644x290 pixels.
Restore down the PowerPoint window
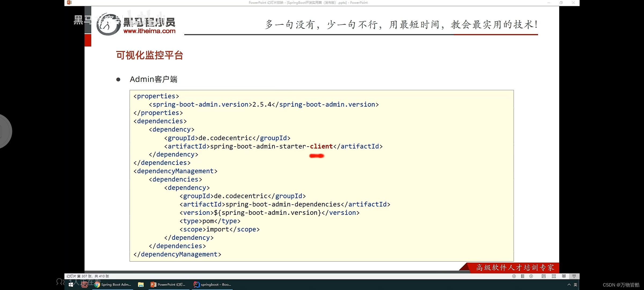point(561,3)
